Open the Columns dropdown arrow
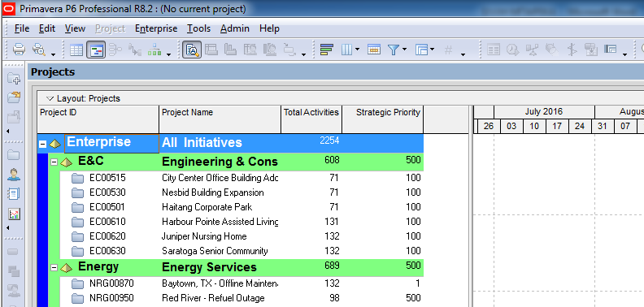 click(x=357, y=50)
